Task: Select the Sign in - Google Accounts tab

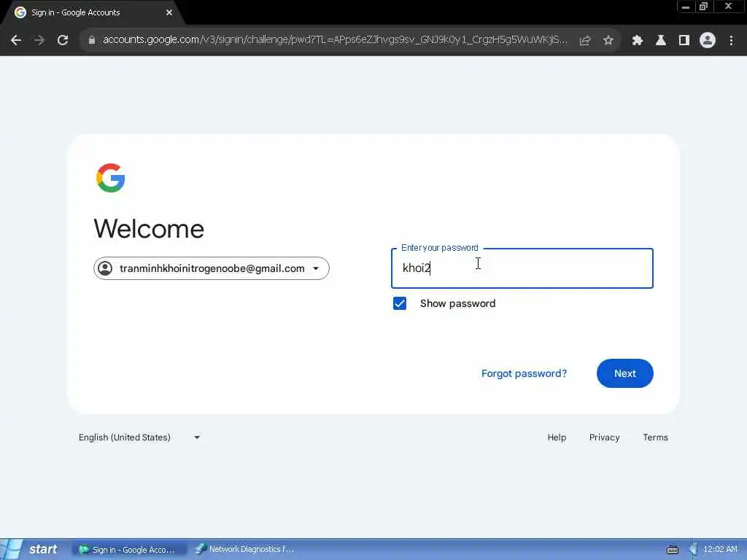Action: click(x=90, y=13)
